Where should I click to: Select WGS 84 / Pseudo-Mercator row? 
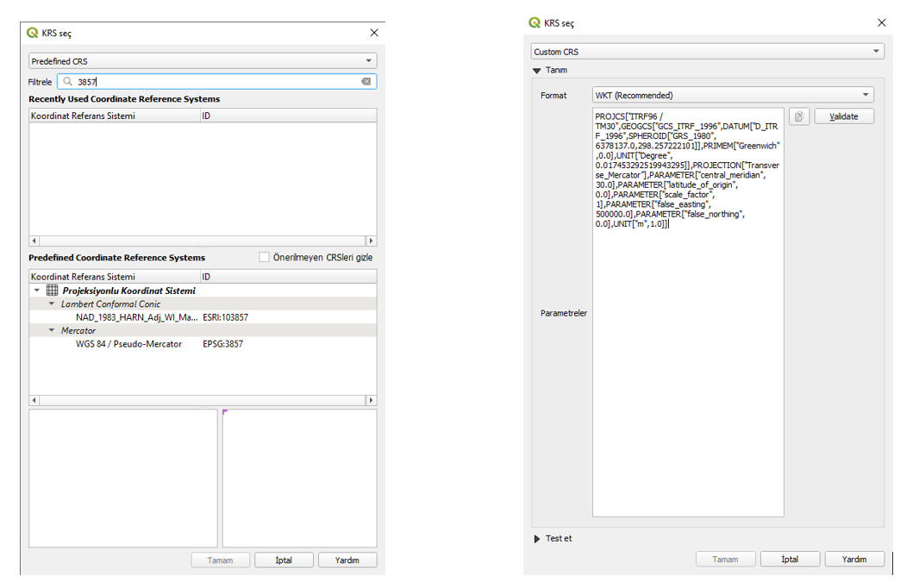click(x=203, y=344)
